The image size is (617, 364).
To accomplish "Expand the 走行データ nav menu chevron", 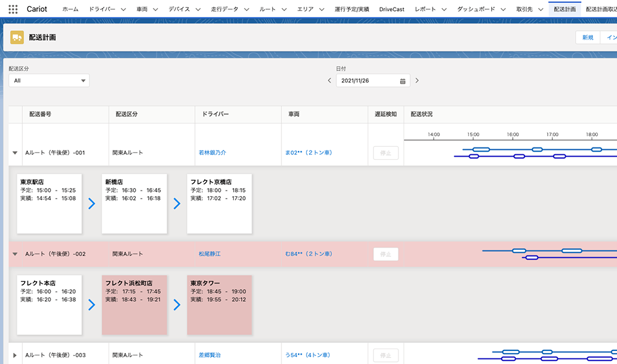I will click(x=246, y=9).
